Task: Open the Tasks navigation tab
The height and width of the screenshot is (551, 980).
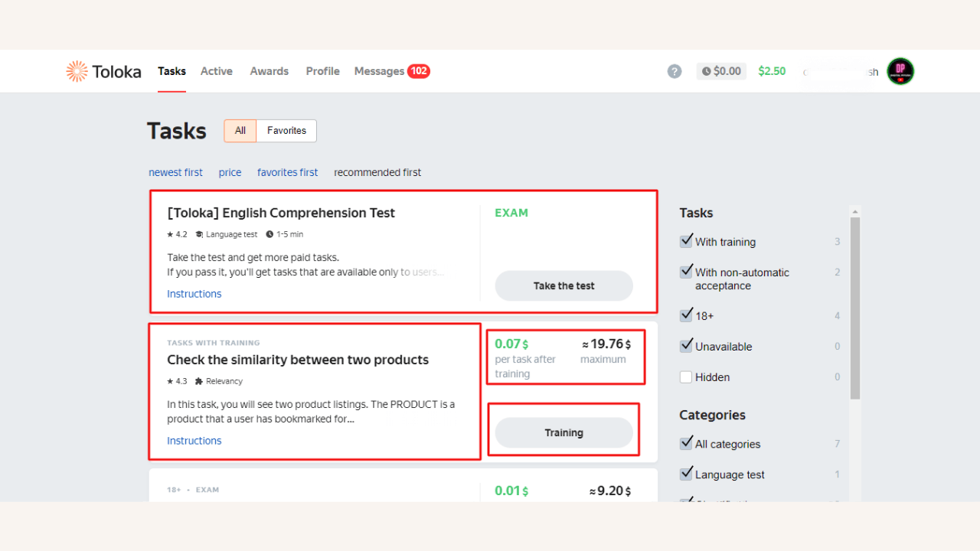Action: (x=172, y=71)
